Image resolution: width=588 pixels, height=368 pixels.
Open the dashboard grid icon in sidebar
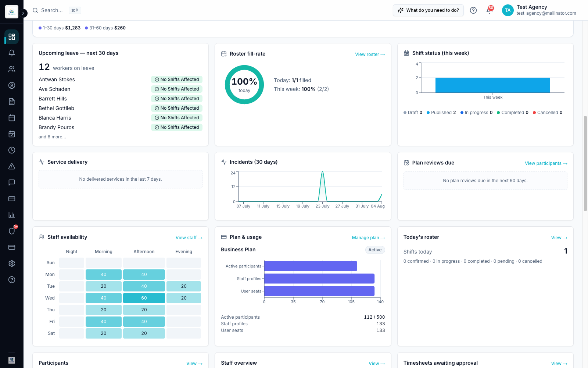pos(12,37)
